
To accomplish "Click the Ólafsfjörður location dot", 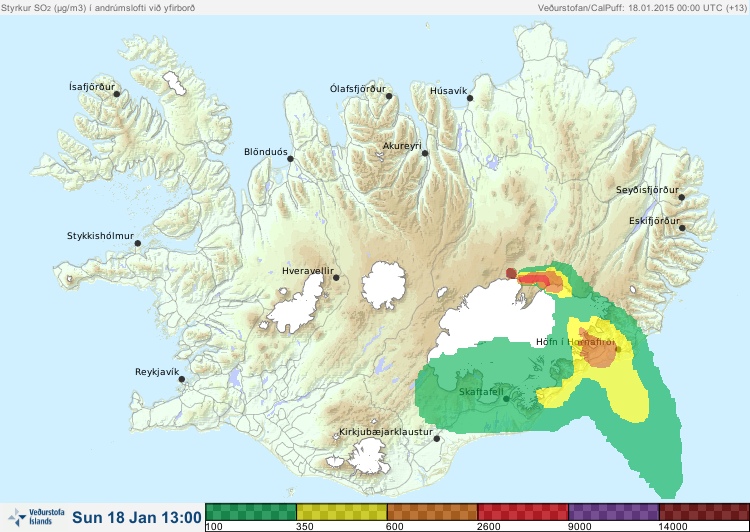I will click(389, 96).
